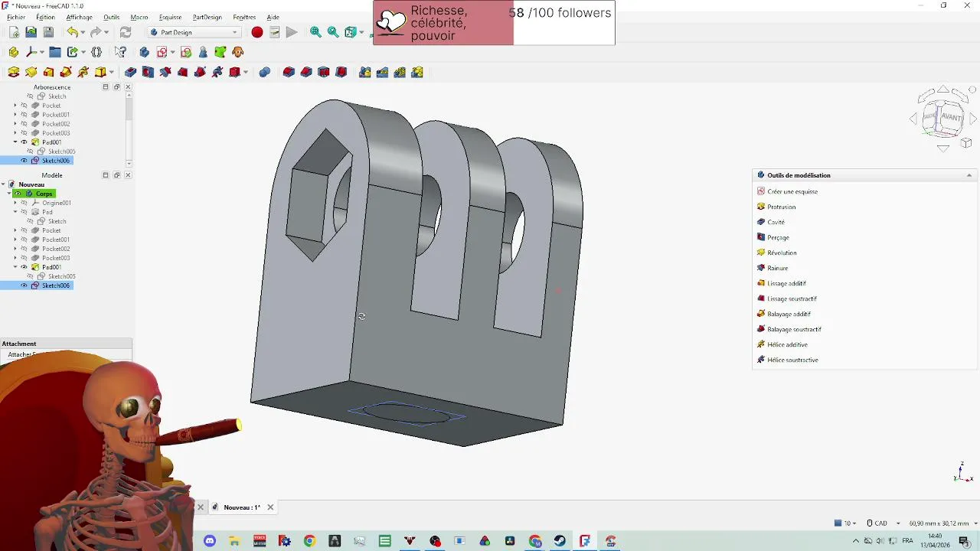The width and height of the screenshot is (980, 551).
Task: Click Perçage in modeling tools
Action: point(778,237)
